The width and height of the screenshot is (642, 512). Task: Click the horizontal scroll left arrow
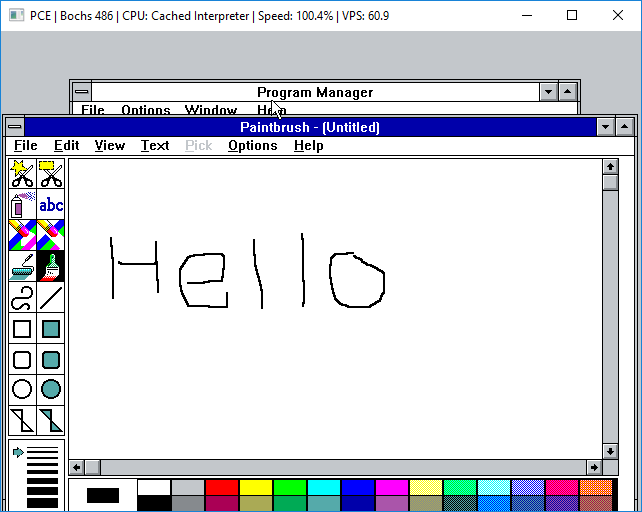(x=77, y=467)
